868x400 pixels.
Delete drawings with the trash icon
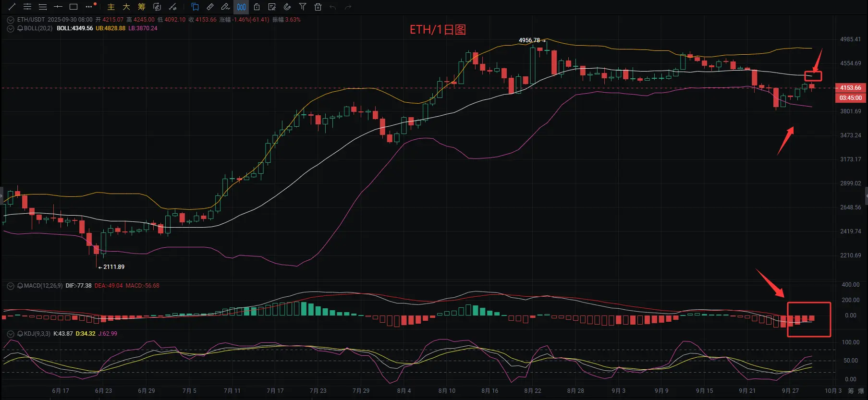pyautogui.click(x=318, y=7)
